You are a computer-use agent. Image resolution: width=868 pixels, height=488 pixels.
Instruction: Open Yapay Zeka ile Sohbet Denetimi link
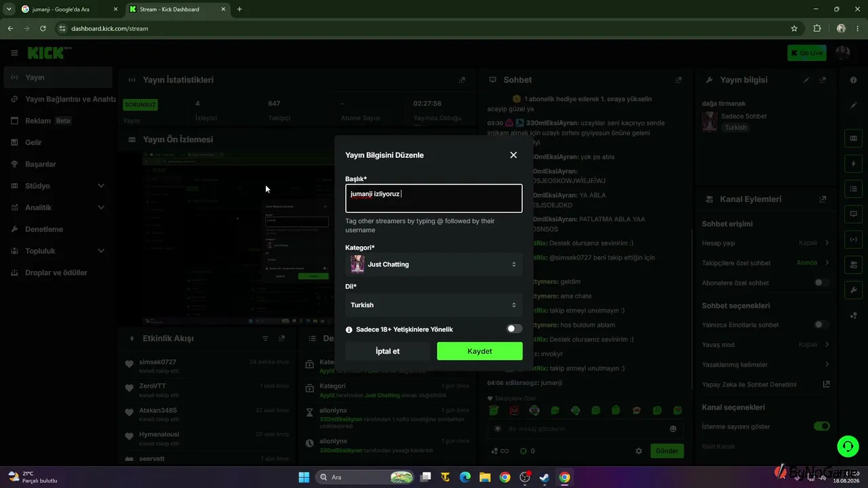coord(826,384)
